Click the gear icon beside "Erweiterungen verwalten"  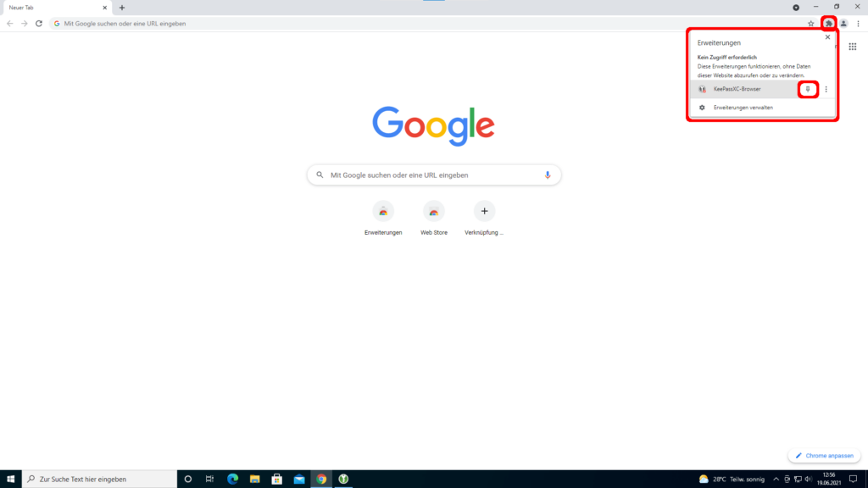[702, 108]
